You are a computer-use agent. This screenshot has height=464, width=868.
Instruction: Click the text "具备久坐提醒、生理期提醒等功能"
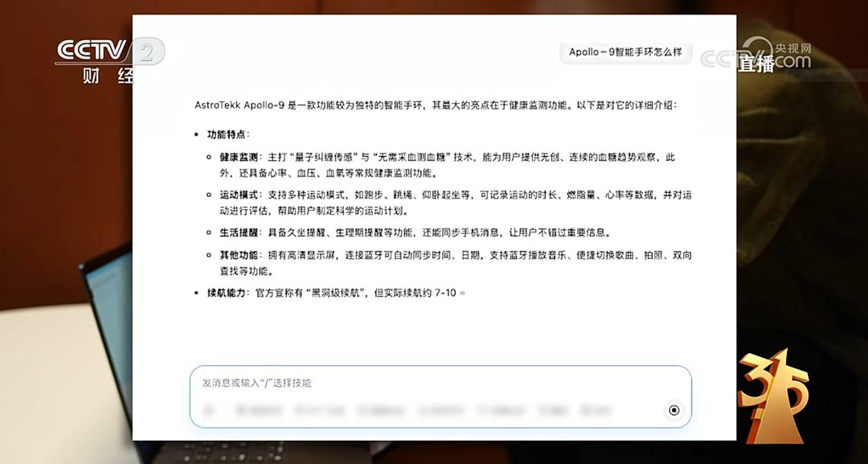click(341, 232)
